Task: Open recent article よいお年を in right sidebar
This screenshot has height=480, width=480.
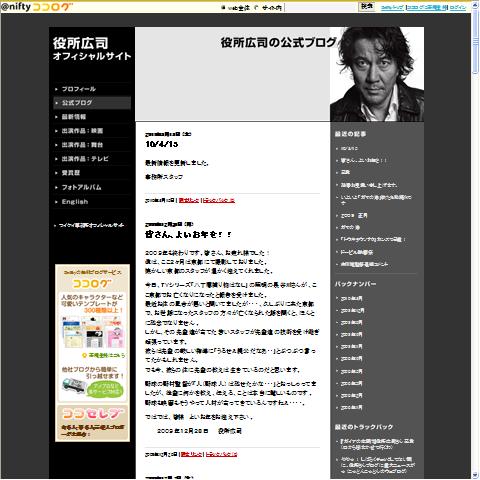Action: click(363, 160)
